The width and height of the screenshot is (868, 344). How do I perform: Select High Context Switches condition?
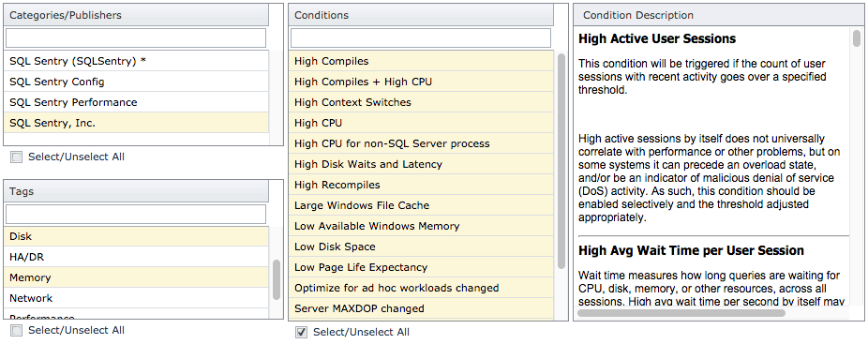pos(421,102)
